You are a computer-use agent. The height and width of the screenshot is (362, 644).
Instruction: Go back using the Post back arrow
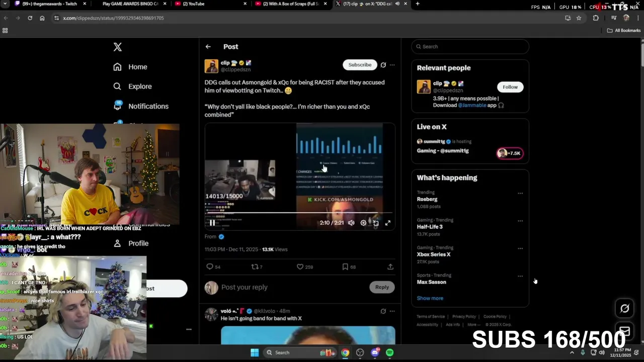point(208,47)
